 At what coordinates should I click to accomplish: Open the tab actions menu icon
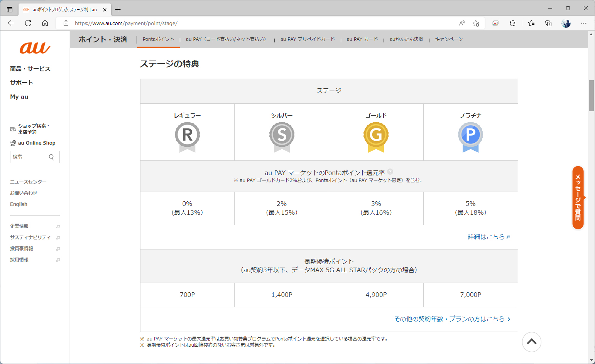tap(10, 10)
